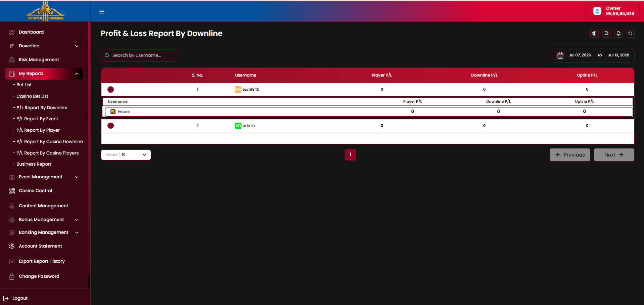Go to the Previous page
This screenshot has width=644, height=305.
click(x=570, y=155)
